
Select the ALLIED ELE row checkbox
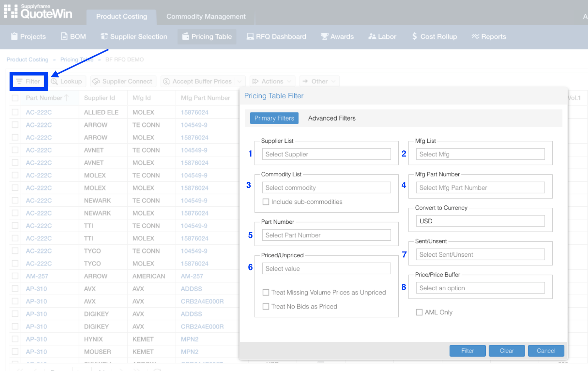pyautogui.click(x=15, y=112)
